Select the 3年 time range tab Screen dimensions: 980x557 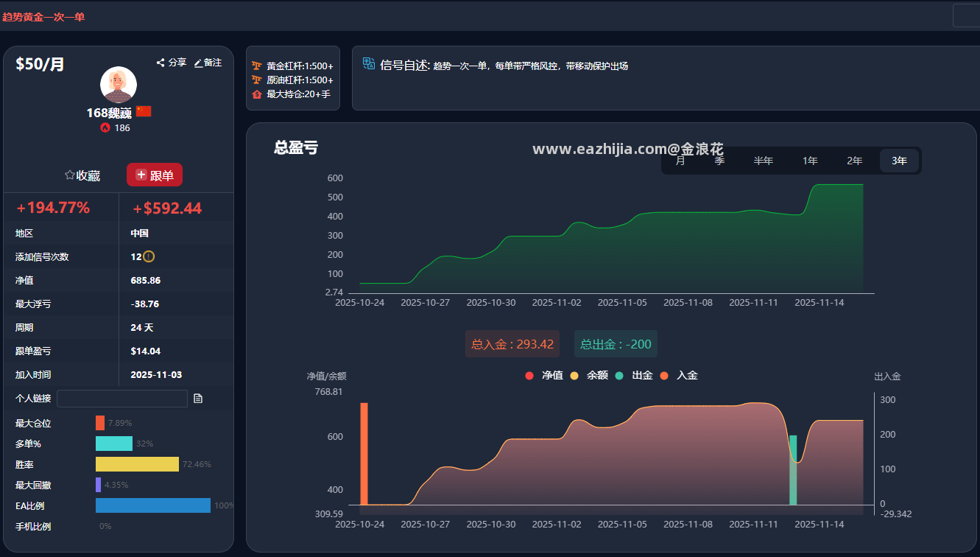[899, 161]
